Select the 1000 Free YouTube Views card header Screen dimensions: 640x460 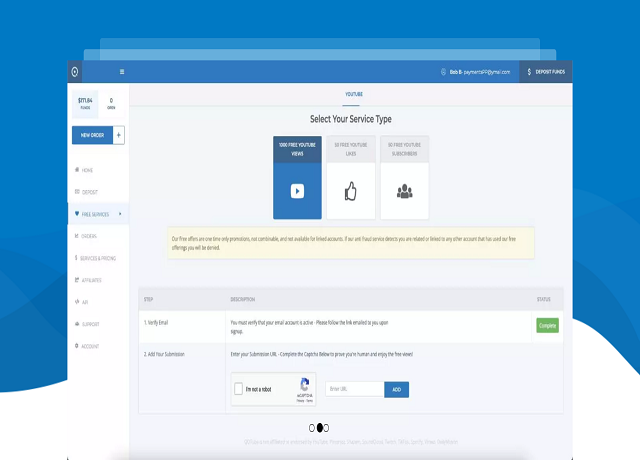tap(297, 149)
